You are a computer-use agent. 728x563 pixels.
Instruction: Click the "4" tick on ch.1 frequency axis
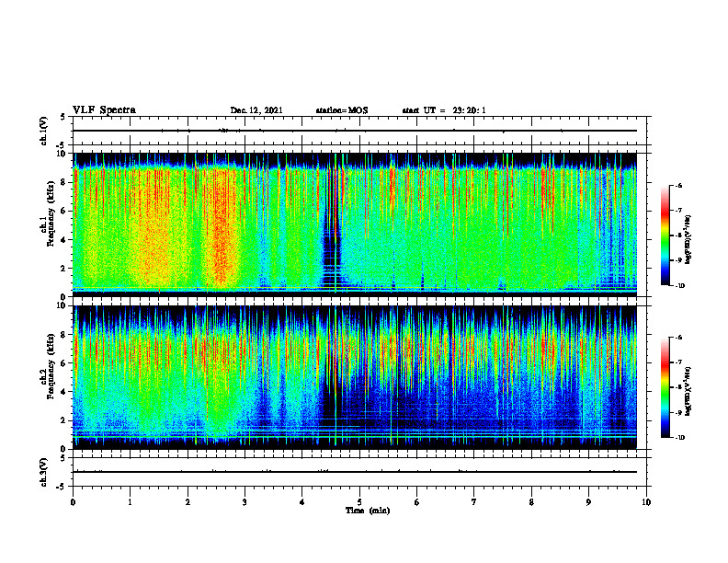point(63,240)
